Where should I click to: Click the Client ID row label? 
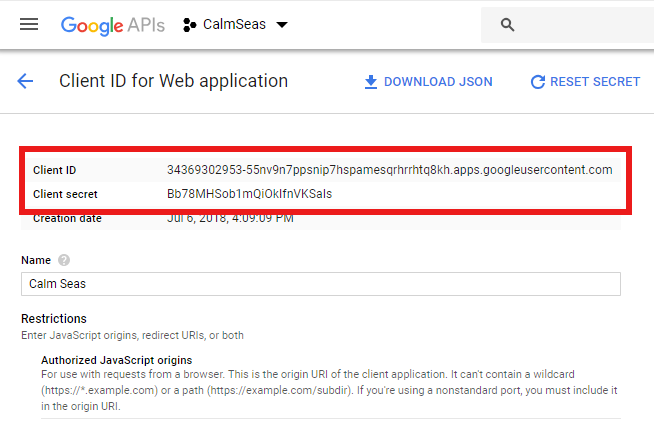[54, 170]
